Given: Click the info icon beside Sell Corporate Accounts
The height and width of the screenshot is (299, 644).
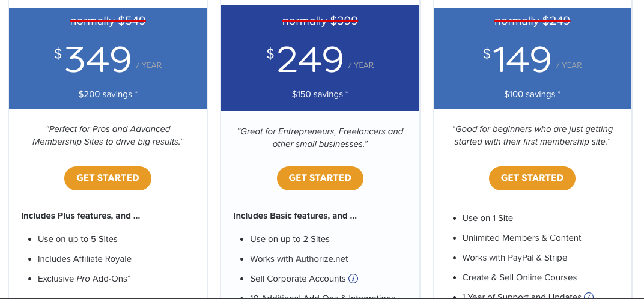Looking at the screenshot, I should point(353,279).
